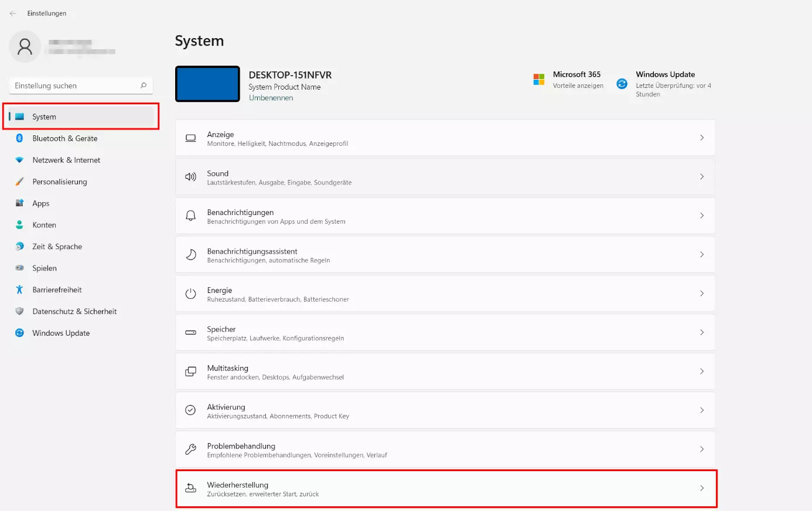Click the Speicher drive icon
The image size is (812, 511).
click(190, 332)
